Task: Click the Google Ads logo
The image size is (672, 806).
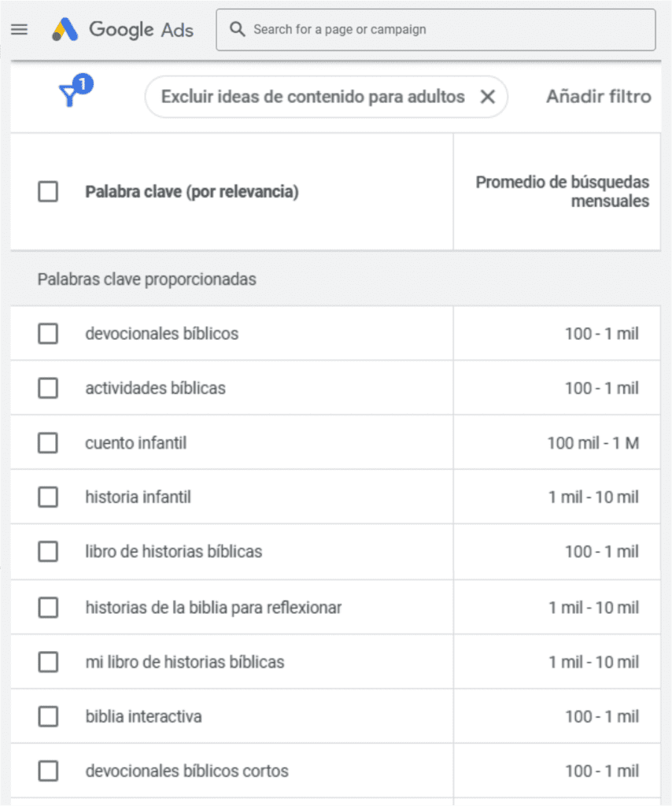Action: [123, 30]
